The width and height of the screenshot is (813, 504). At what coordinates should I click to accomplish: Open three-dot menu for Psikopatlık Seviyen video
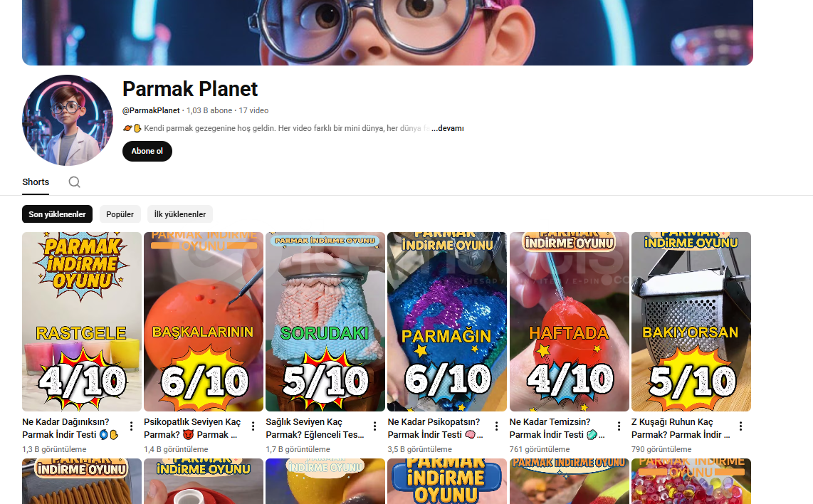click(x=253, y=426)
